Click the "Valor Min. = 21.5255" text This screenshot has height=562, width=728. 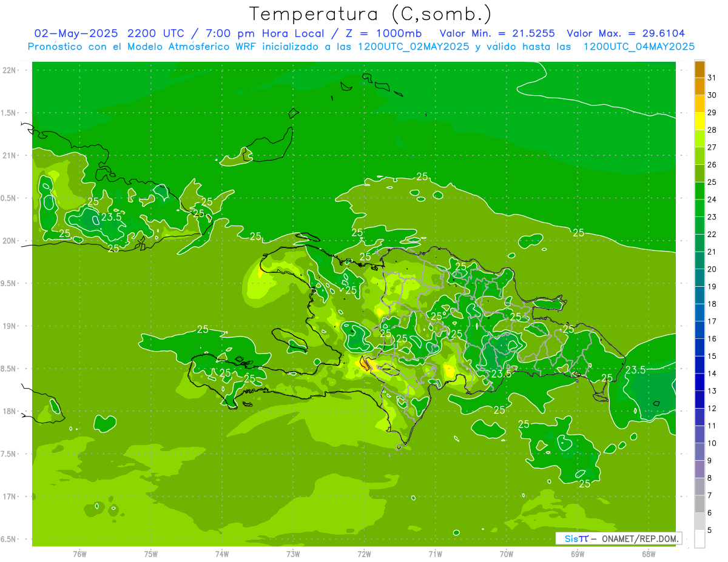(497, 33)
